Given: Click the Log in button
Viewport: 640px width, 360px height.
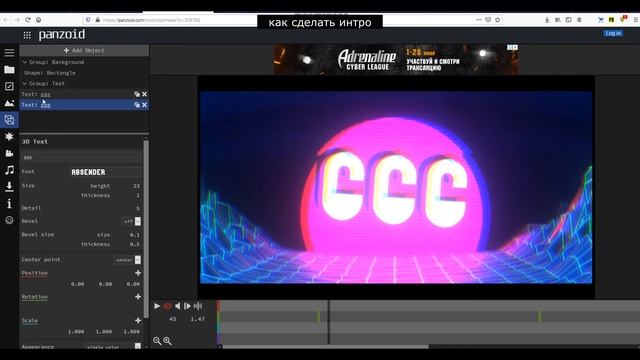Looking at the screenshot, I should (613, 33).
